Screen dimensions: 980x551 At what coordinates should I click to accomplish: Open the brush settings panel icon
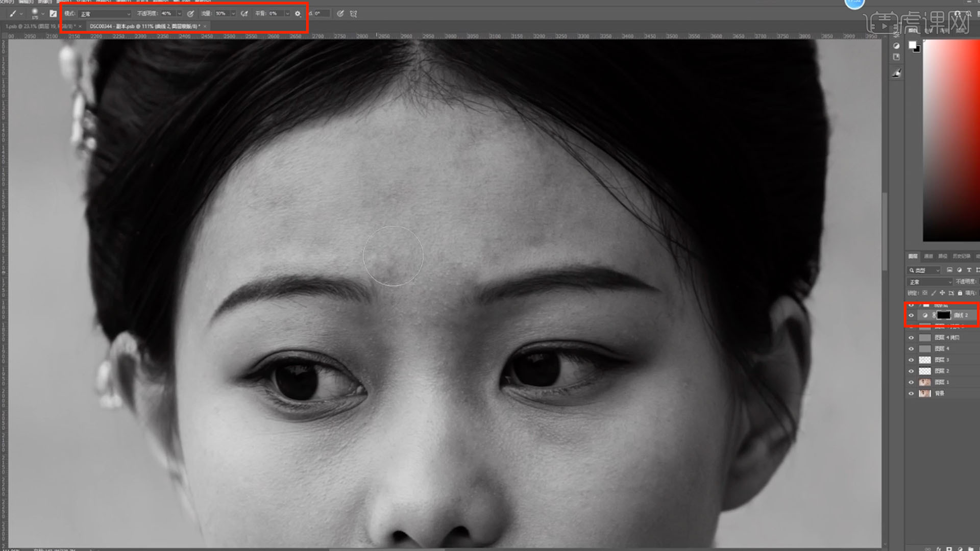53,14
